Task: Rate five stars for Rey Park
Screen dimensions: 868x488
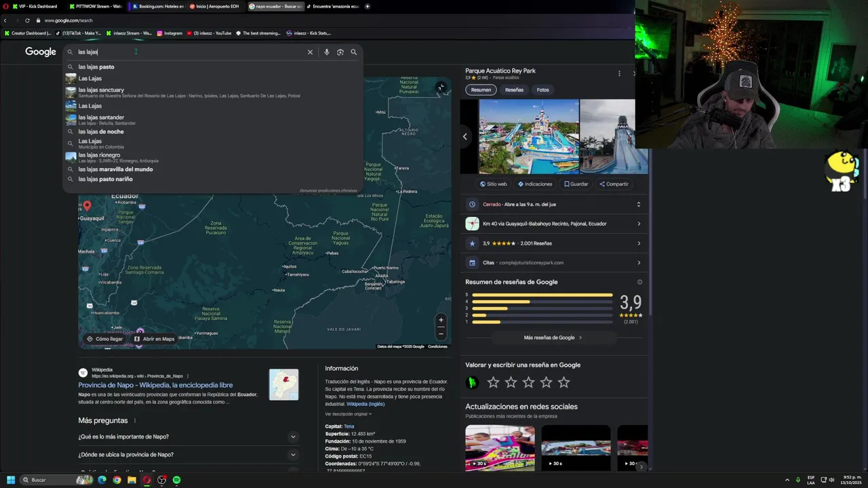Action: point(564,382)
